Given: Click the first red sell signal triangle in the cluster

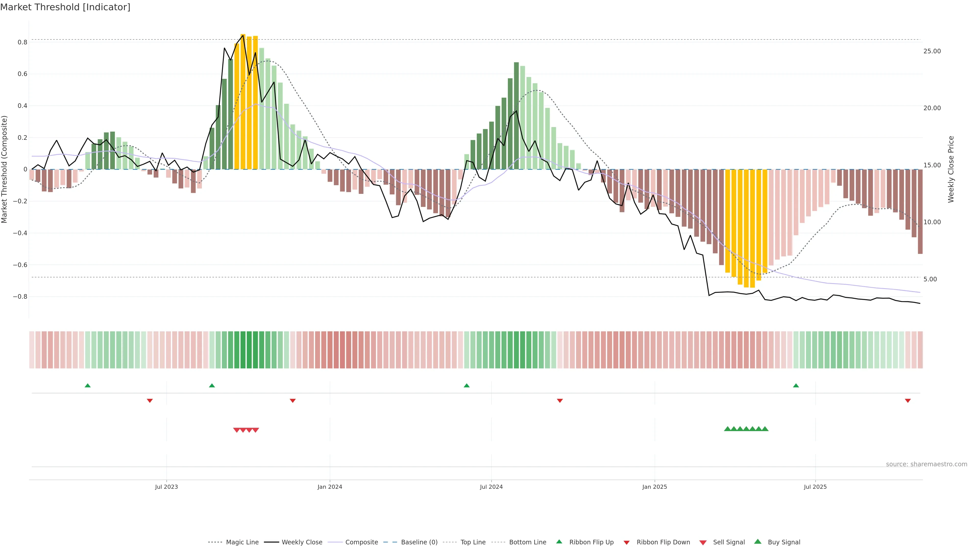Looking at the screenshot, I should [236, 430].
